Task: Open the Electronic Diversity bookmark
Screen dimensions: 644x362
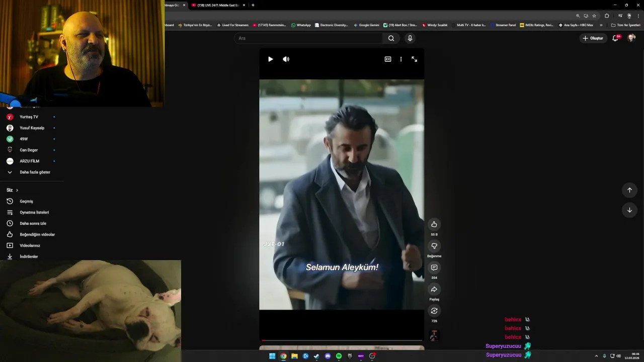Action: point(332,25)
